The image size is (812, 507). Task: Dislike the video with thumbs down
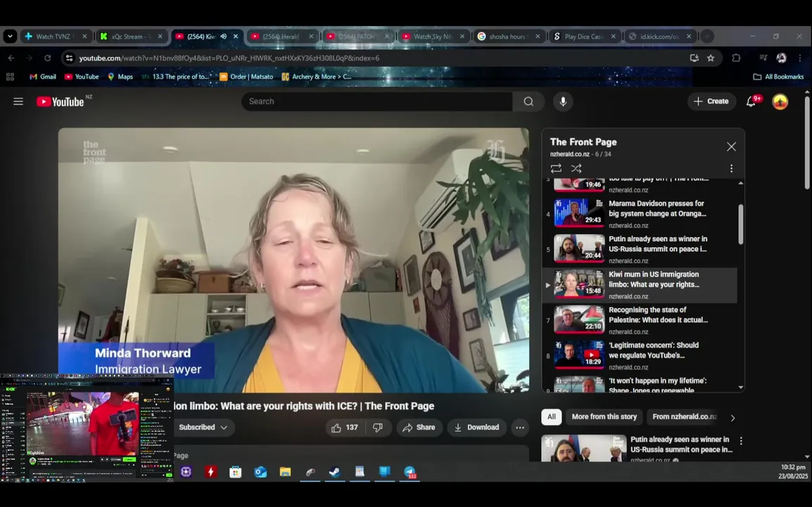(x=378, y=427)
